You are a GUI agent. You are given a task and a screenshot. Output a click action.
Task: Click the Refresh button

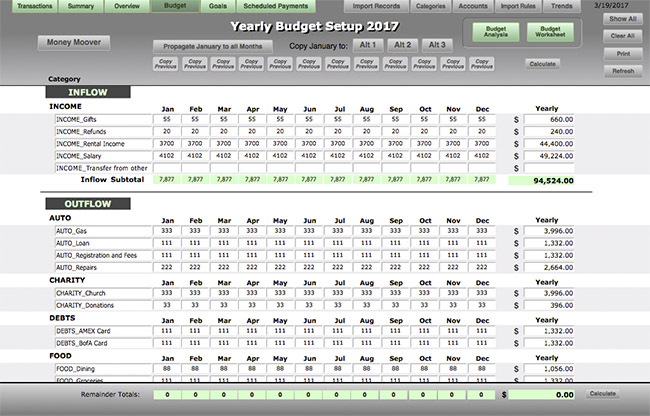pos(623,71)
